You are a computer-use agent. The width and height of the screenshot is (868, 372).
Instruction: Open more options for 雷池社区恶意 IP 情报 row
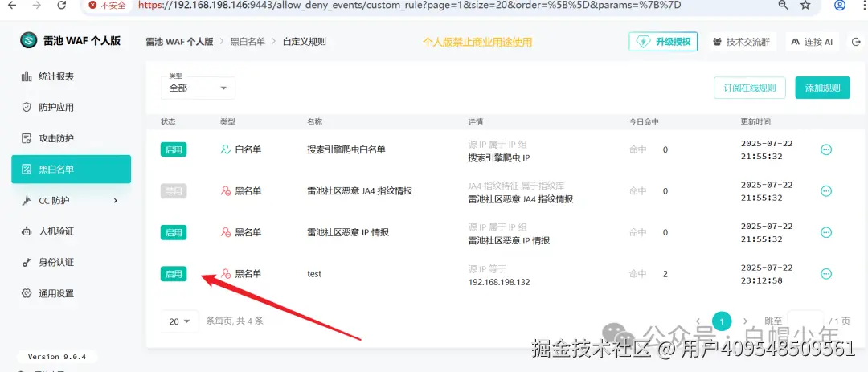pos(826,232)
